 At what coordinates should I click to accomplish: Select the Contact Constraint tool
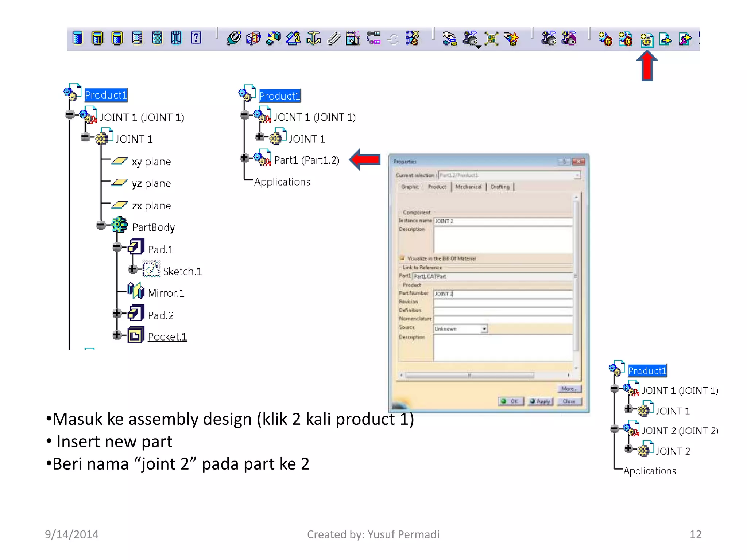click(x=253, y=38)
